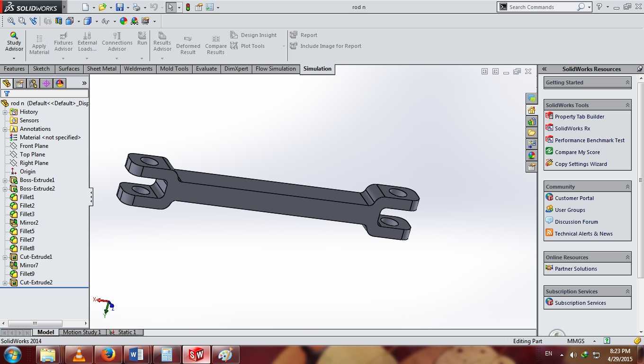Expand the Boss-Extrude1 feature node

5,181
